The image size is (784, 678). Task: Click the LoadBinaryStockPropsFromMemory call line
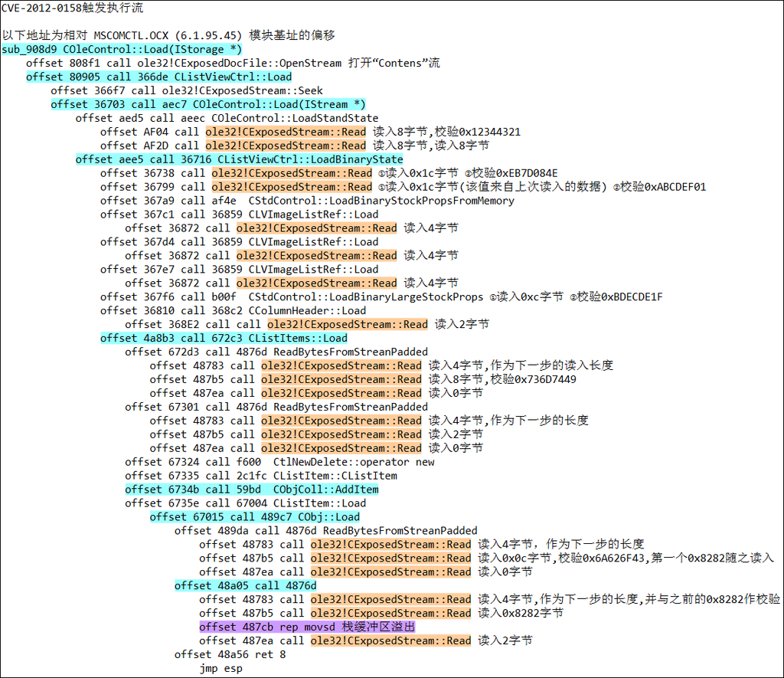307,201
